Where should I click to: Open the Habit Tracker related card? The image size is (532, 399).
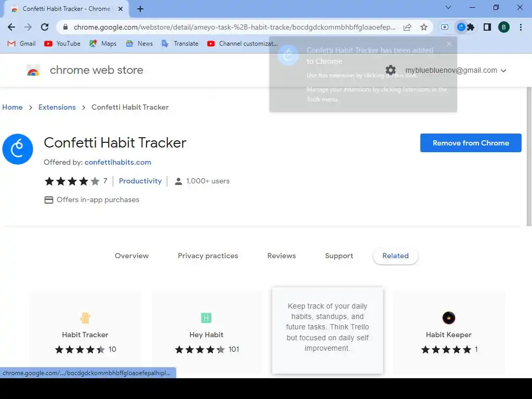coord(85,332)
